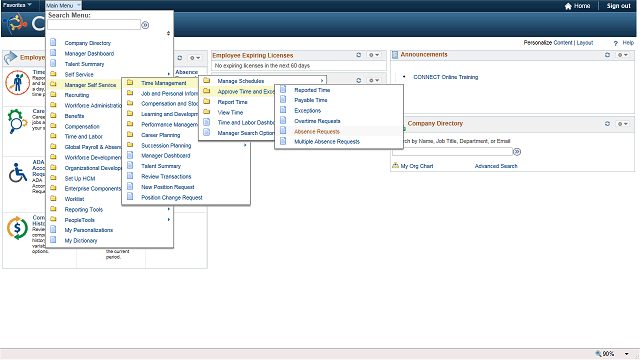Click the Search Menu go icon

tap(145, 25)
